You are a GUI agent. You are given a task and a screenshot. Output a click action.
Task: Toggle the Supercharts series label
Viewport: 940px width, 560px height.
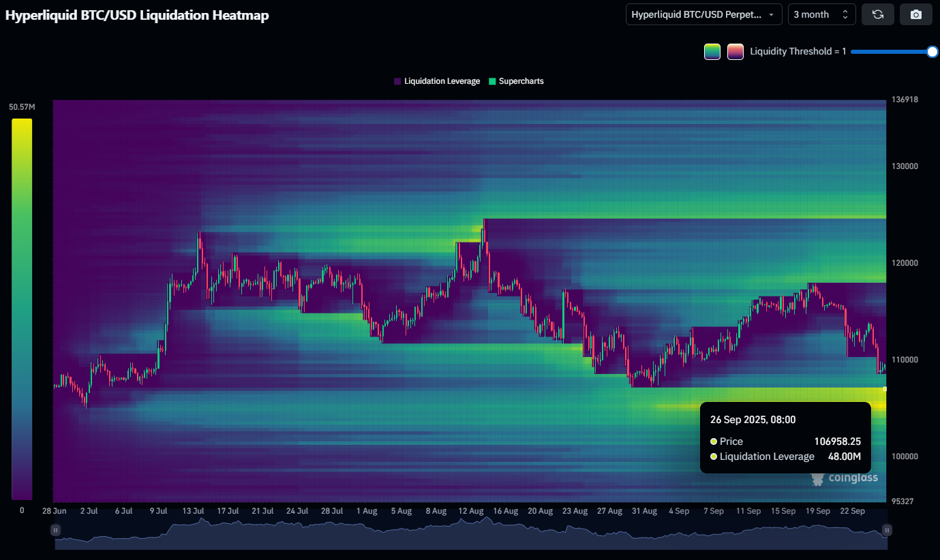[x=521, y=81]
